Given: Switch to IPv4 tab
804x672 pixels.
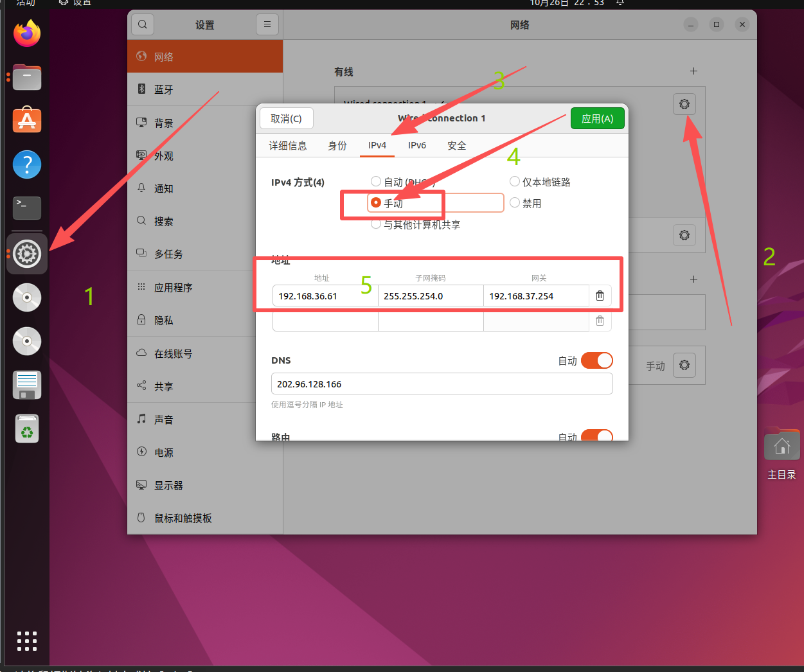Looking at the screenshot, I should point(377,146).
